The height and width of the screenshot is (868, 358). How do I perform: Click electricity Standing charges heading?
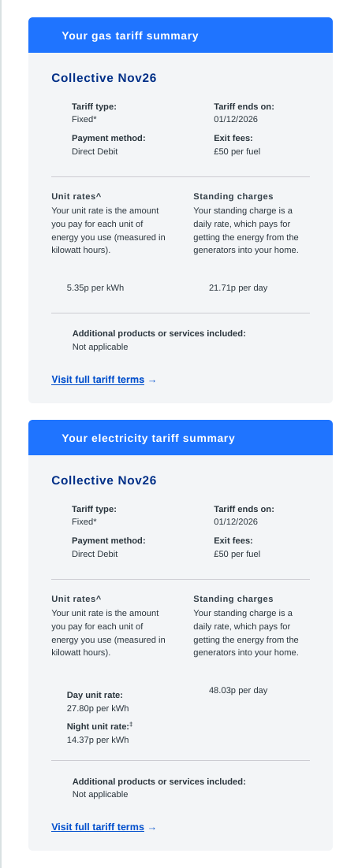pos(233,599)
